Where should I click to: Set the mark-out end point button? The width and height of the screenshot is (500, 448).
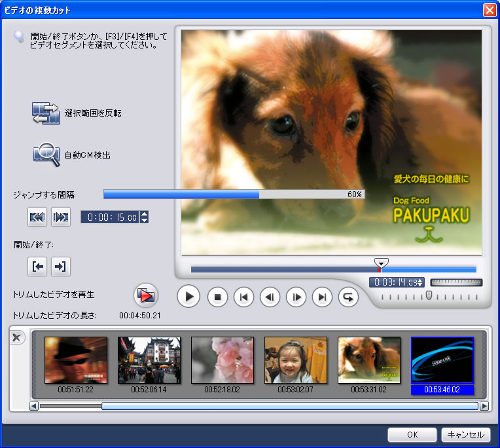coord(61,267)
